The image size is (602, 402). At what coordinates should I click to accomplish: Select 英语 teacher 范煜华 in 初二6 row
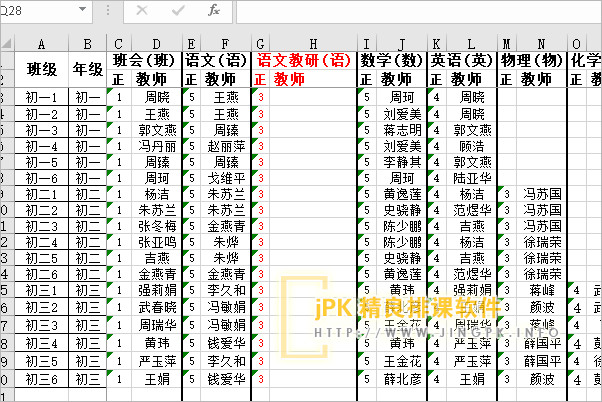click(x=472, y=274)
